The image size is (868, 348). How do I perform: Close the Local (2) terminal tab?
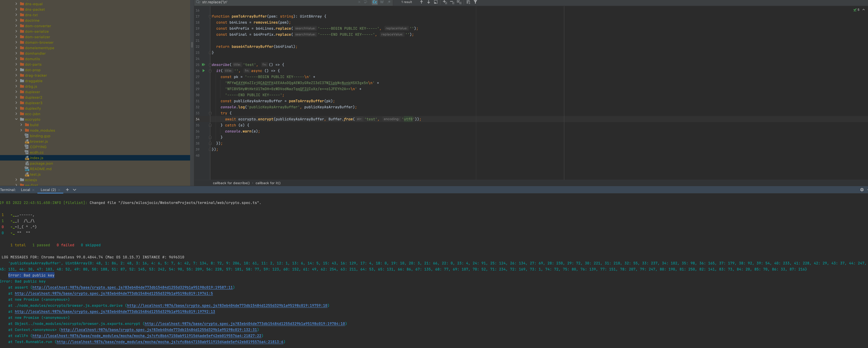(x=59, y=190)
